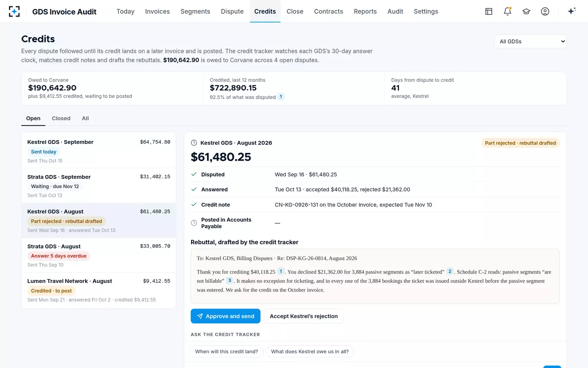The image size is (588, 368).
Task: Open the layout panel icon in header
Action: click(x=489, y=11)
